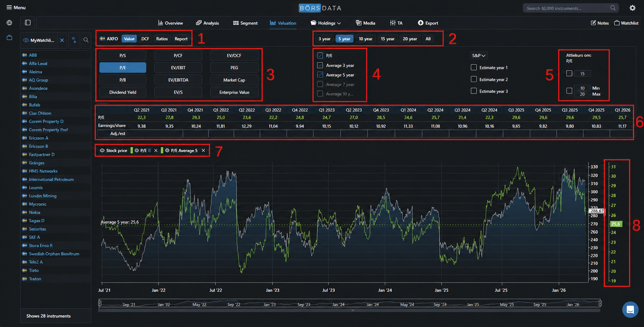Select the EV/EBITDA metric button
Image resolution: width=644 pixels, height=327 pixels.
point(178,80)
